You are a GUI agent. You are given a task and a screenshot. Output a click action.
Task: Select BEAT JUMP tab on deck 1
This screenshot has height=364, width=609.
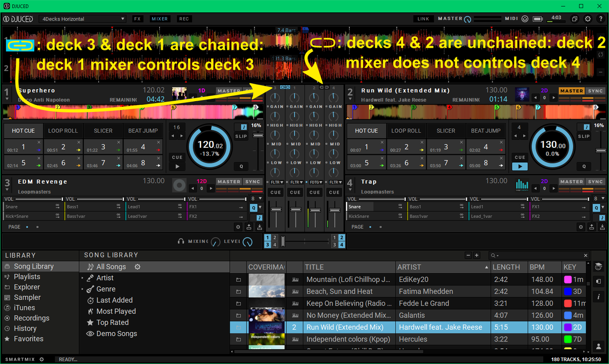pos(143,131)
